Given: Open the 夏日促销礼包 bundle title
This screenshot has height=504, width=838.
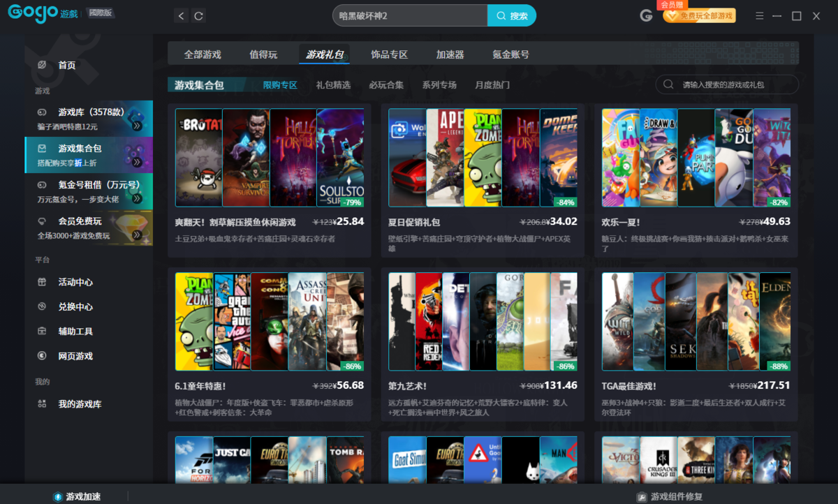Looking at the screenshot, I should 414,222.
